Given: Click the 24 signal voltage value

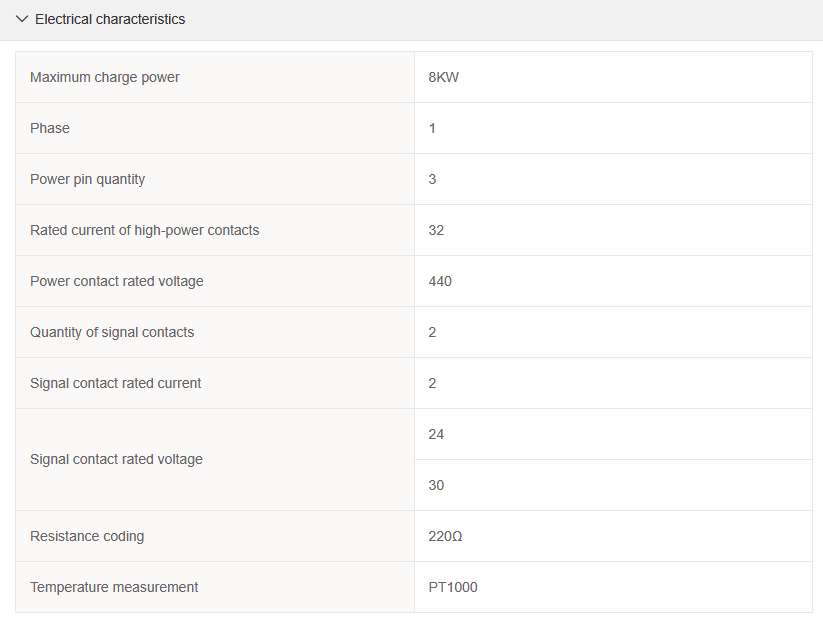Looking at the screenshot, I should (x=436, y=434).
